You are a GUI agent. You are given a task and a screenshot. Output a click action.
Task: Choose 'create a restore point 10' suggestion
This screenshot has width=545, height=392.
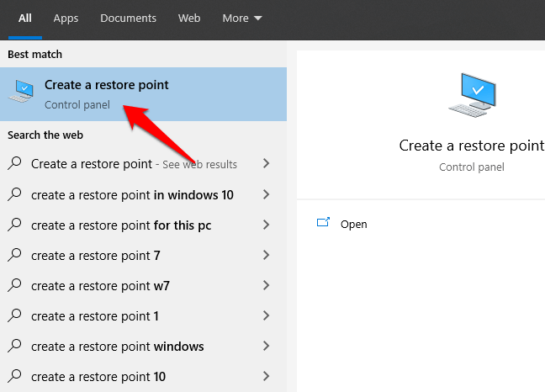98,376
